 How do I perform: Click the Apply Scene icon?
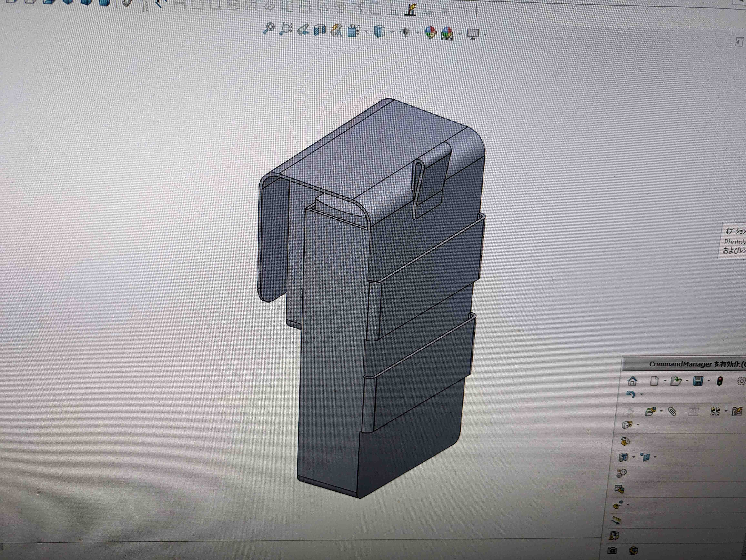(x=447, y=33)
